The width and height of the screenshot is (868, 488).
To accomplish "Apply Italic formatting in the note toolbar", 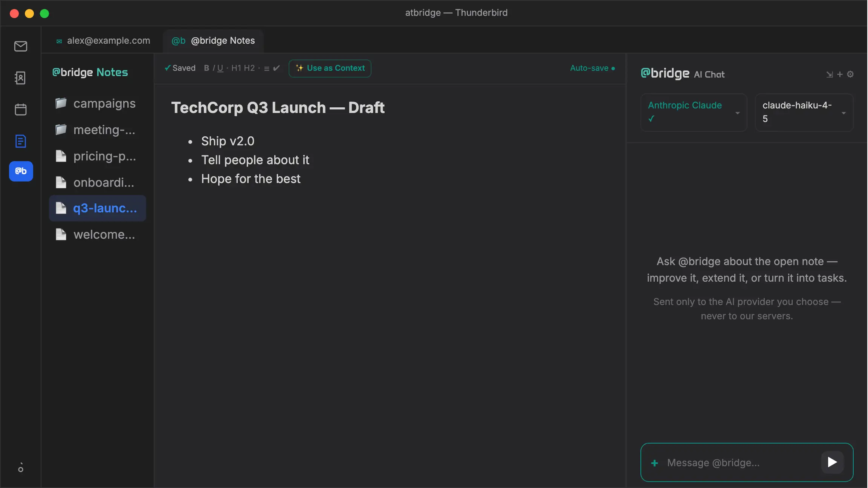I will pyautogui.click(x=214, y=68).
